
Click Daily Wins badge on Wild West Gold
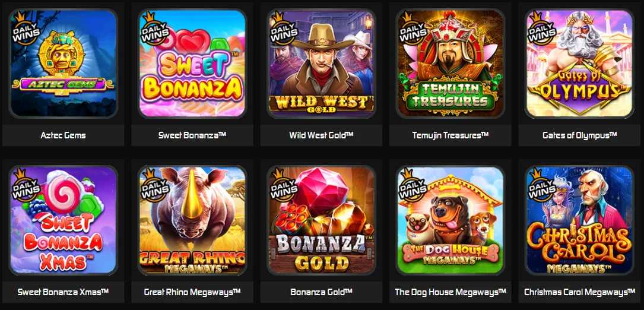click(x=283, y=29)
